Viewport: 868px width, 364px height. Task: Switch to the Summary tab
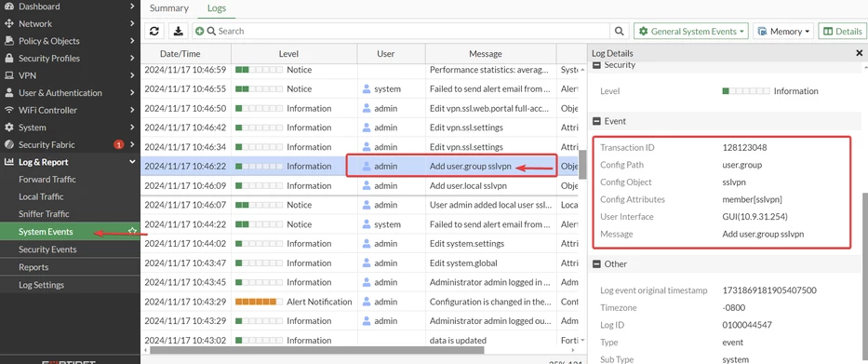point(168,8)
